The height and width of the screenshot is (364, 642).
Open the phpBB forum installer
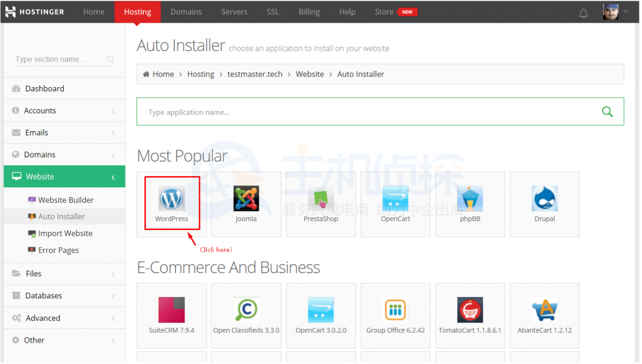[x=470, y=199]
